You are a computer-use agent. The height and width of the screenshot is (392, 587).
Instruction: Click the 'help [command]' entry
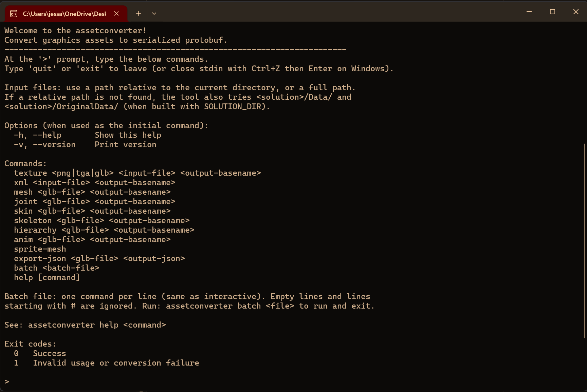(x=47, y=278)
